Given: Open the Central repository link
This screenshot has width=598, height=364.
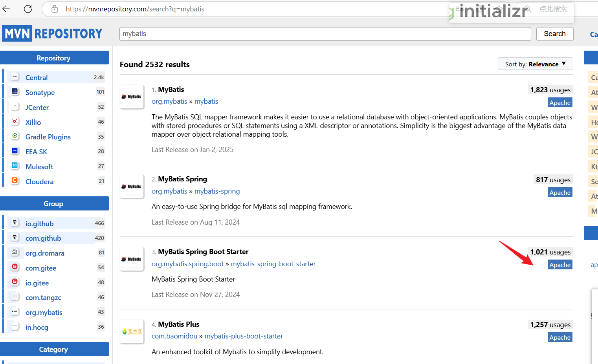Looking at the screenshot, I should 37,77.
